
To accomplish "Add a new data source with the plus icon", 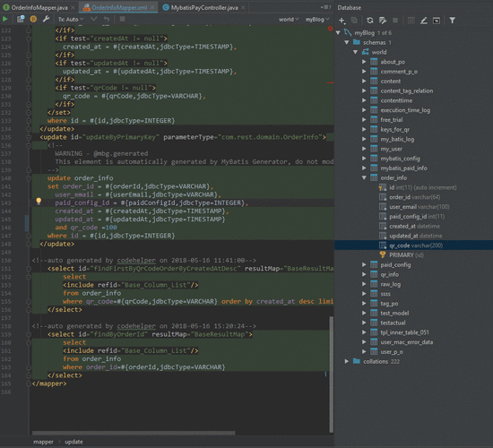I will click(342, 21).
